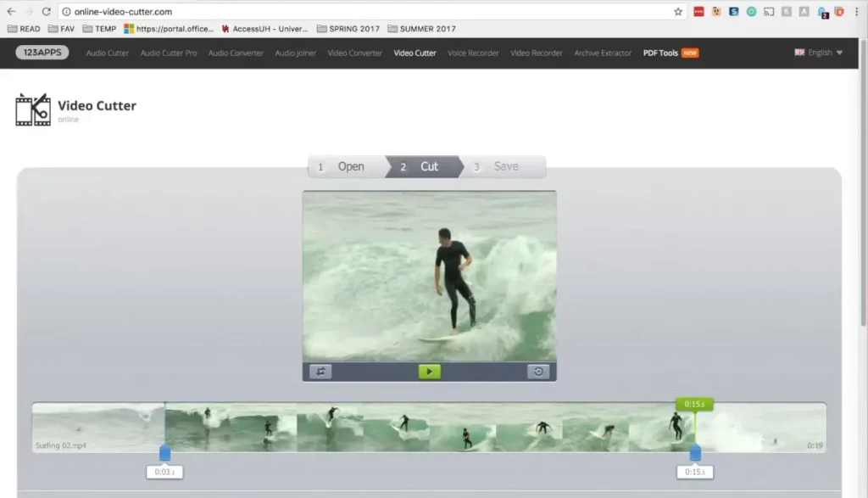Click the rotate video icon in the player bar
Viewport: 868px width, 498px height.
(539, 371)
